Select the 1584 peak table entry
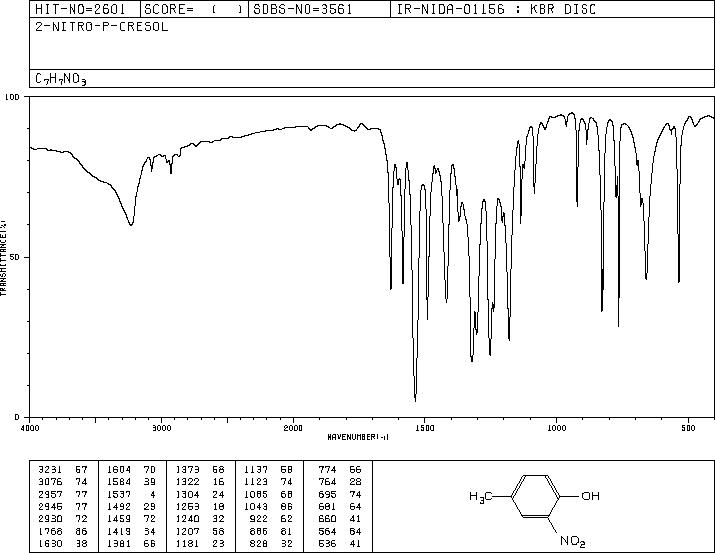715x553 pixels. 131,482
